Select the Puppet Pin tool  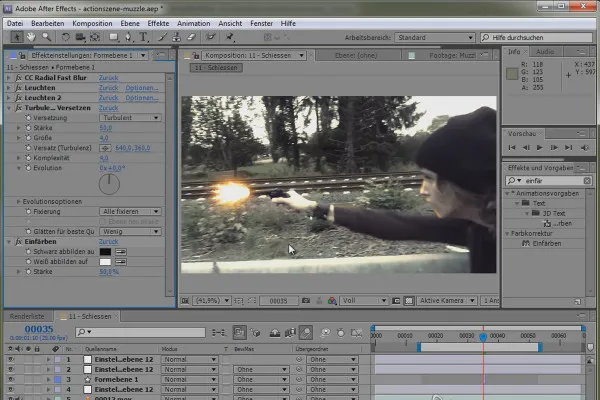[x=229, y=37]
